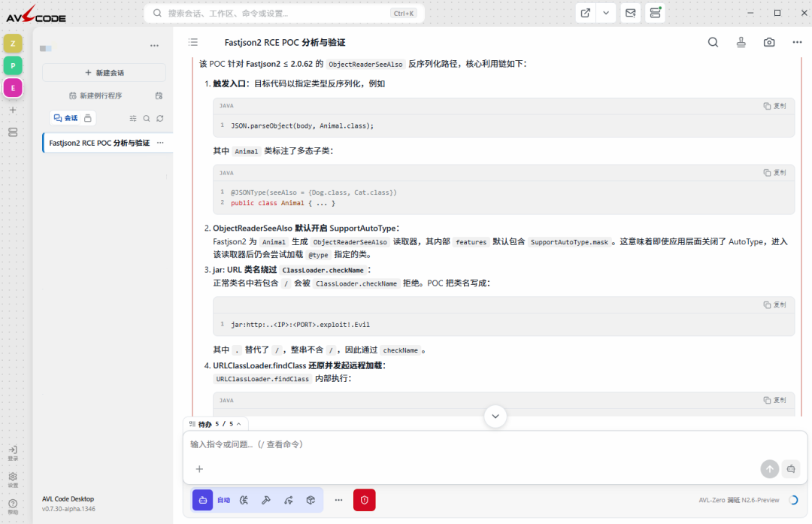Toggle the route path mode icon
This screenshot has height=524, width=812.
(x=289, y=500)
